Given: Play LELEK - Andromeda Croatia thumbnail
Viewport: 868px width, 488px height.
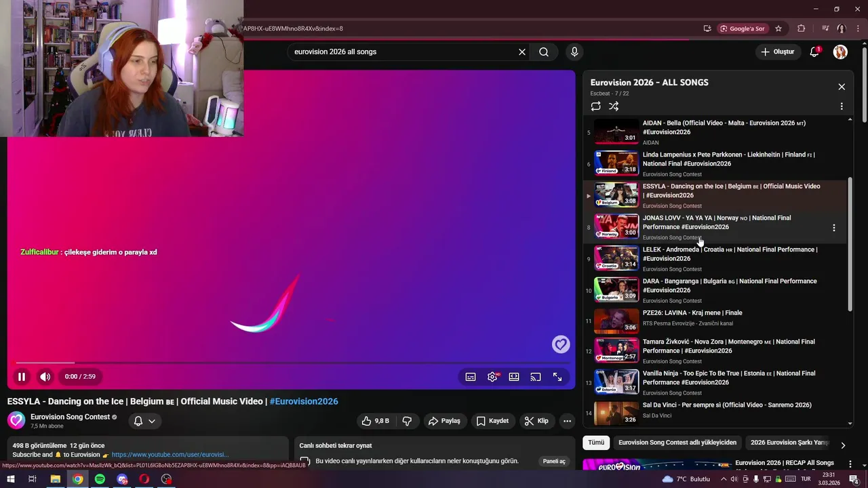Looking at the screenshot, I should coord(616,259).
